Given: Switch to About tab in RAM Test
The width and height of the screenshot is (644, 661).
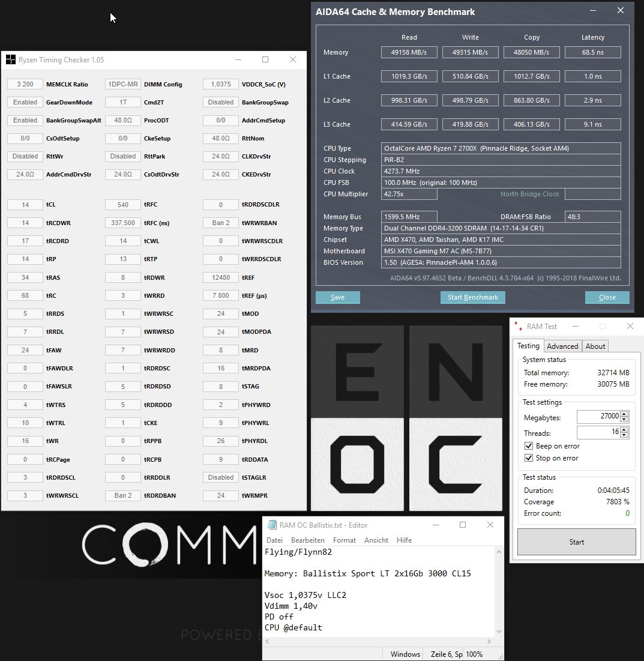Looking at the screenshot, I should 595,346.
